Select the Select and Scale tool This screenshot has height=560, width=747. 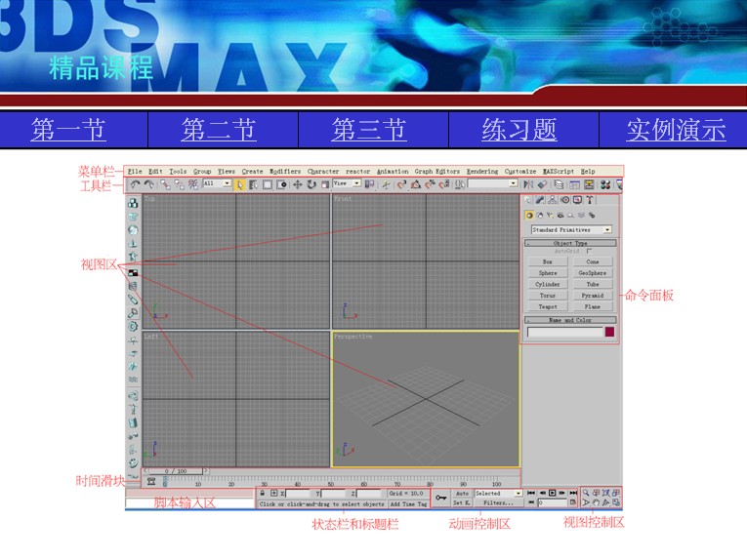tap(325, 184)
